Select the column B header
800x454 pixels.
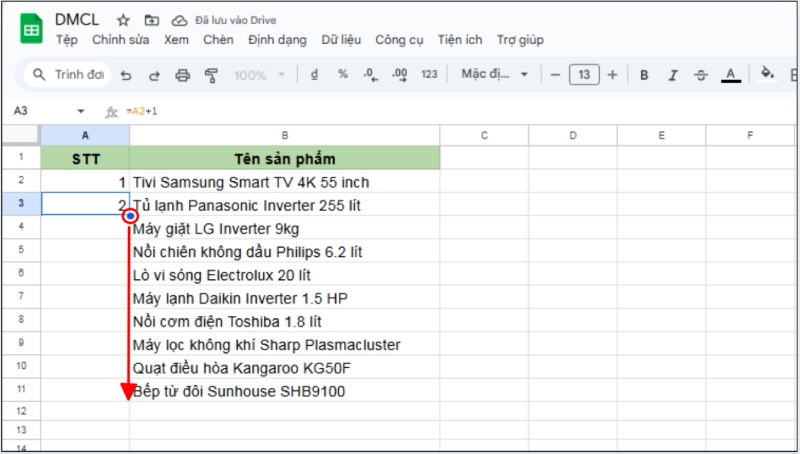tap(284, 135)
